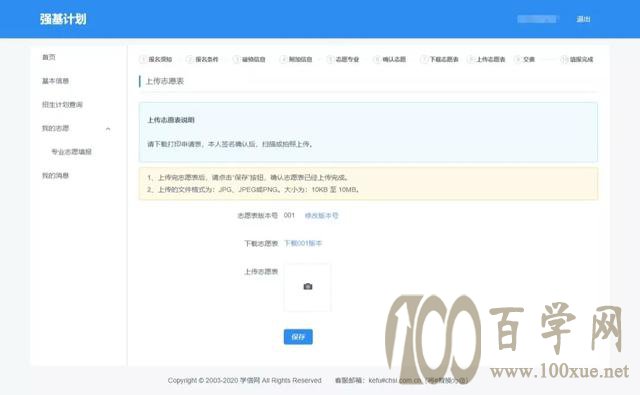Click the 修改版本号 link
Image resolution: width=640 pixels, height=395 pixels.
(322, 215)
